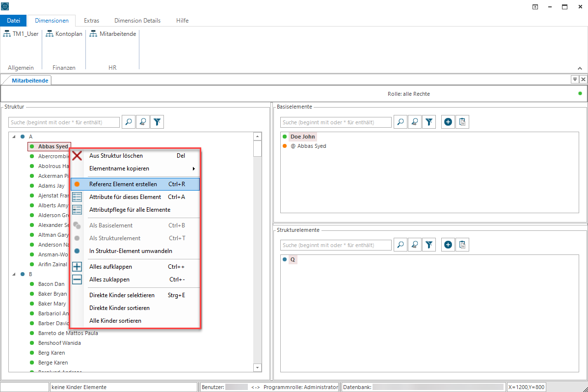
Task: Choose Alle Kinder sortieren
Action: click(x=135, y=321)
